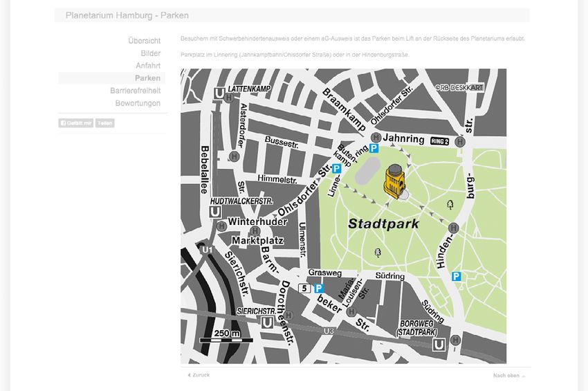588x391 pixels.
Task: Click the Dorotheenstr. street label
Action: [286, 312]
